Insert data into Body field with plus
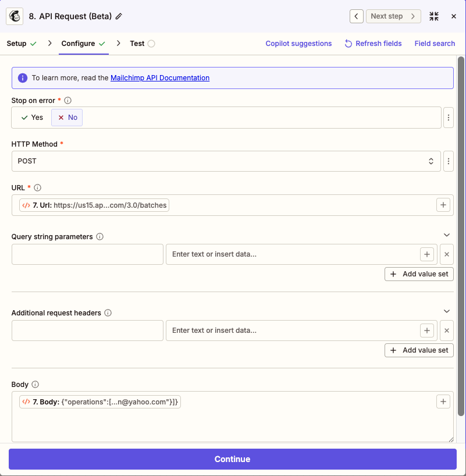The image size is (466, 476). [x=443, y=402]
